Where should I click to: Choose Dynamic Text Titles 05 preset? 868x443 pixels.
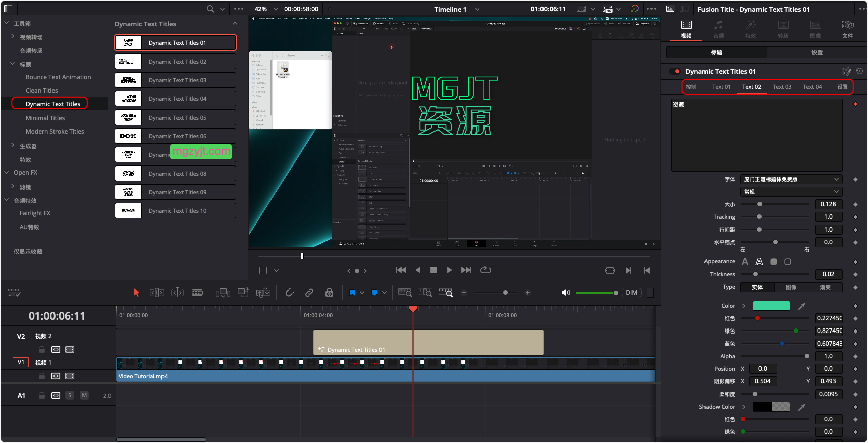pyautogui.click(x=175, y=118)
